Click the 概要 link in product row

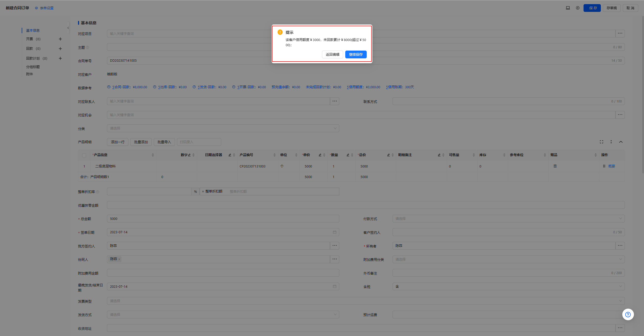(611, 166)
